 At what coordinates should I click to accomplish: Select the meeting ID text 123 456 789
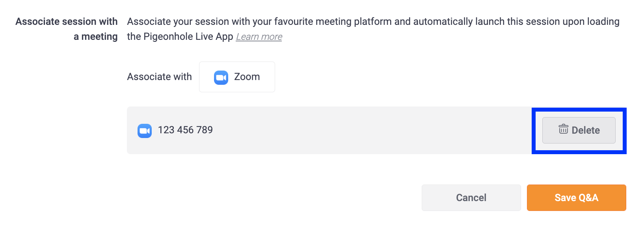tap(185, 130)
